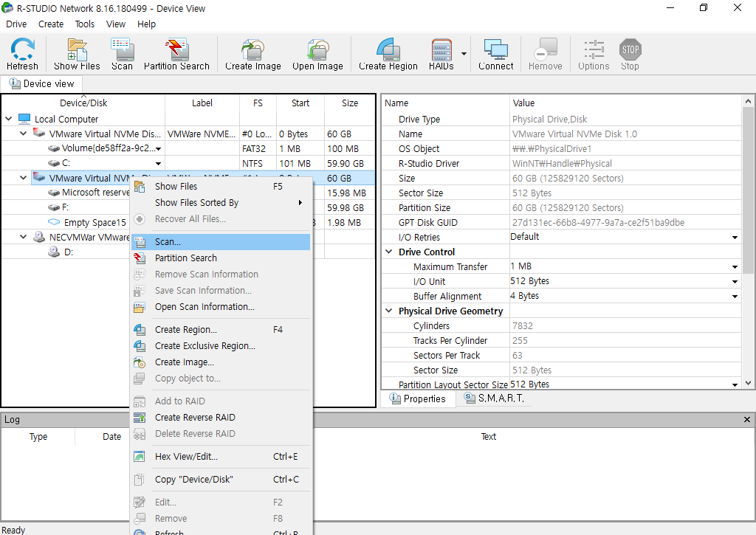Image resolution: width=756 pixels, height=535 pixels.
Task: Choose Create Reverse RAID in the context menu
Action: point(221,418)
